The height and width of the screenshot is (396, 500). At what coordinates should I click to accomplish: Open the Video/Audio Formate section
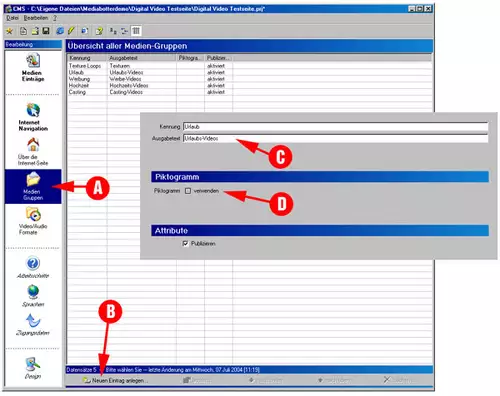click(x=33, y=221)
